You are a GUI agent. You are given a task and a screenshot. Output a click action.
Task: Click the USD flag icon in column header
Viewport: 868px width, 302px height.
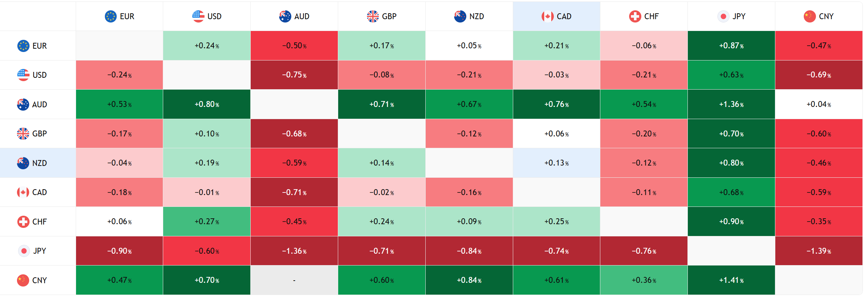pos(198,16)
